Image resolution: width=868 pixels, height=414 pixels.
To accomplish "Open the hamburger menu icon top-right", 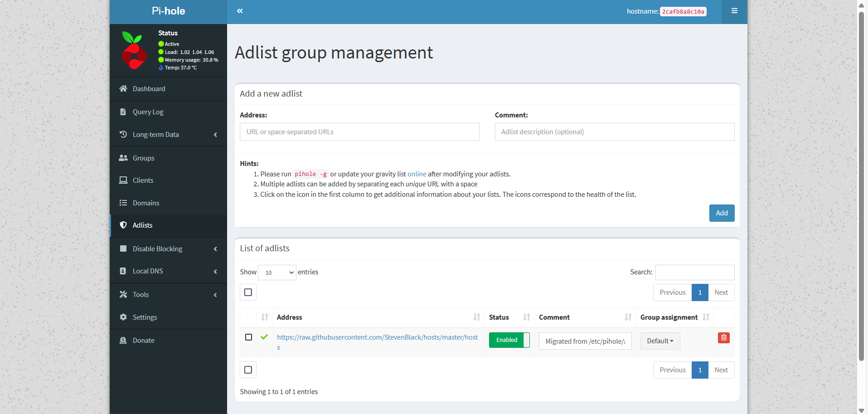I will click(734, 11).
